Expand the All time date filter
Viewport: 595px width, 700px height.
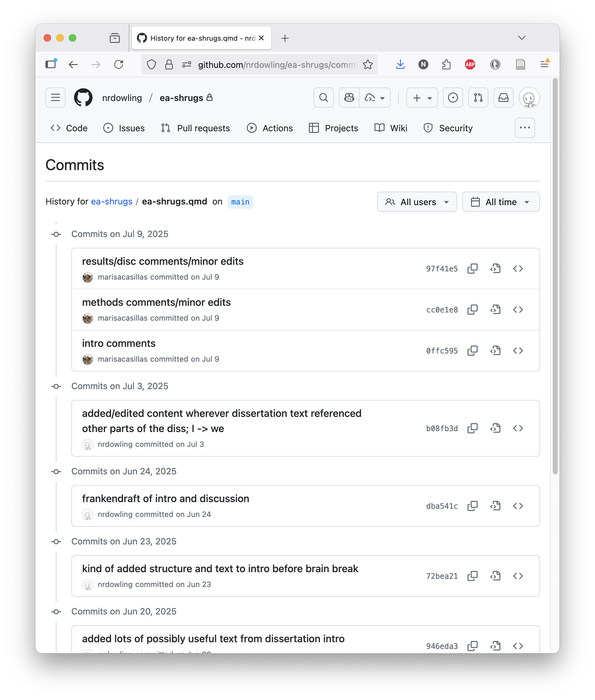coord(501,202)
